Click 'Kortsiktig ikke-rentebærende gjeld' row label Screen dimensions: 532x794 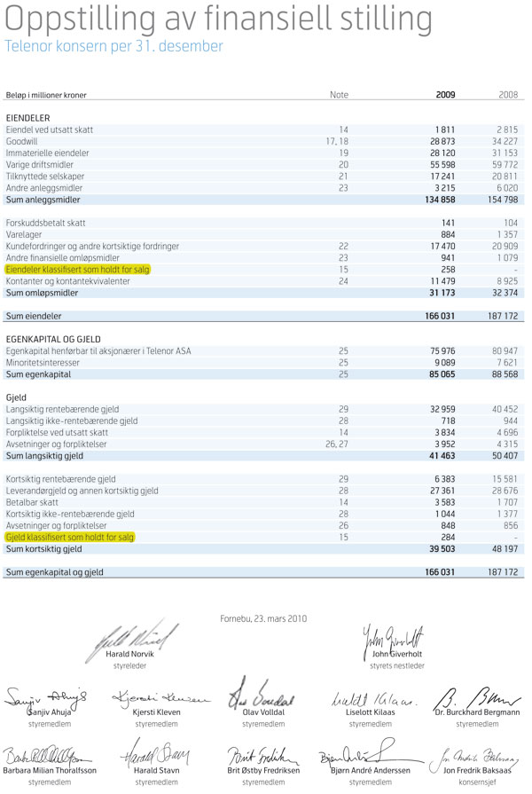(70, 514)
